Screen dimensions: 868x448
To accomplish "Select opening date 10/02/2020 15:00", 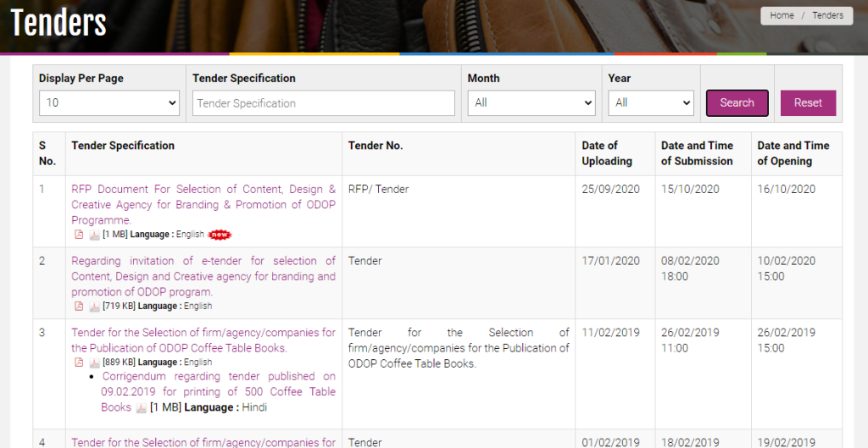I will pyautogui.click(x=786, y=268).
